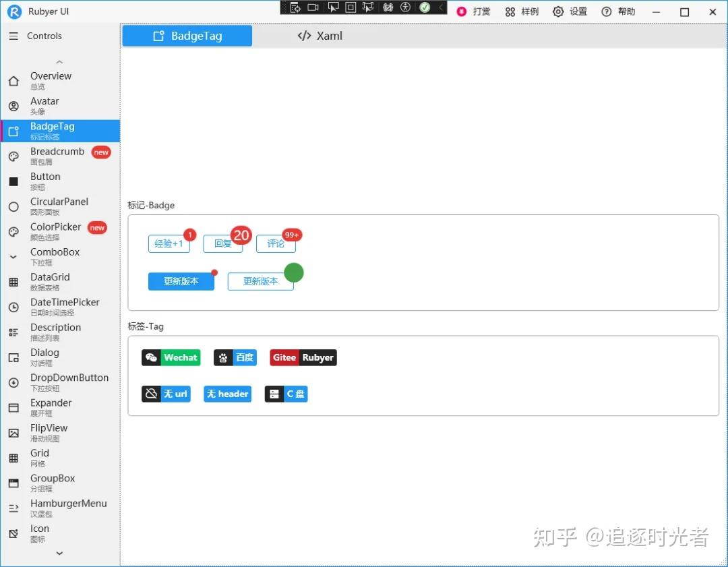Click the upward scroll chevron above Overview
This screenshot has width=728, height=567.
[x=59, y=61]
